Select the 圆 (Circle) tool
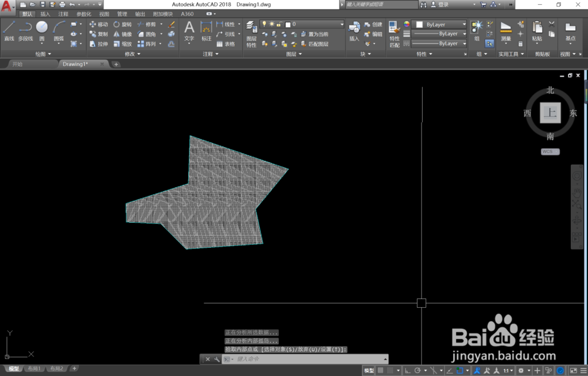The height and width of the screenshot is (376, 588). pyautogui.click(x=42, y=31)
